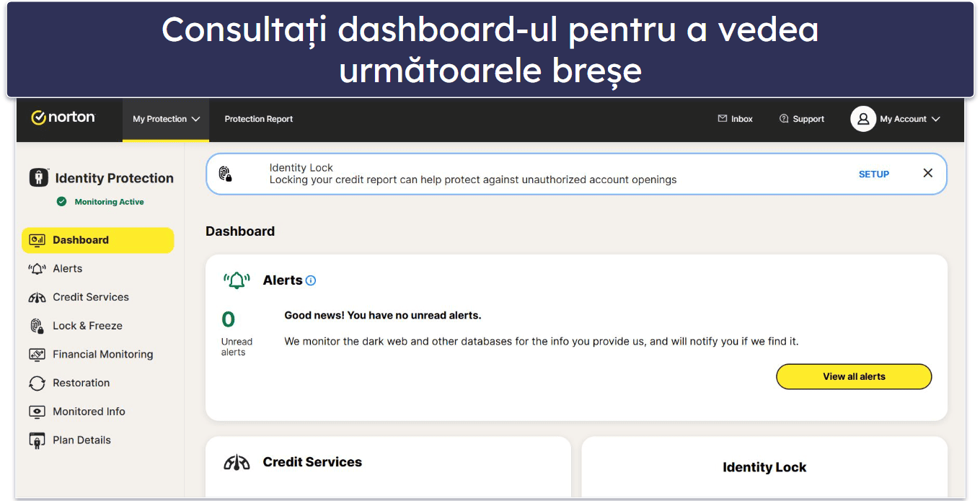980x501 pixels.
Task: Click the 0 unread alerts count
Action: [x=228, y=319]
